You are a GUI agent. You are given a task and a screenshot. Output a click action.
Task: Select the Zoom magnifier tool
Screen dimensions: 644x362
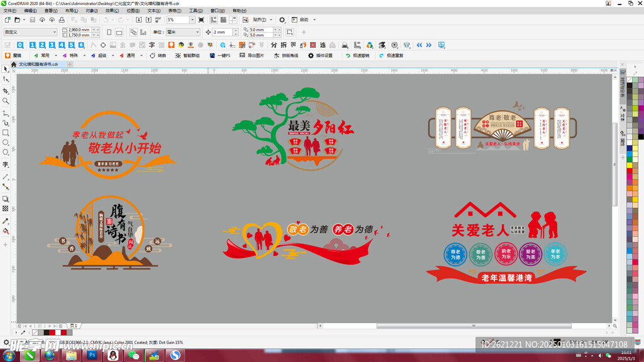coord(6,101)
